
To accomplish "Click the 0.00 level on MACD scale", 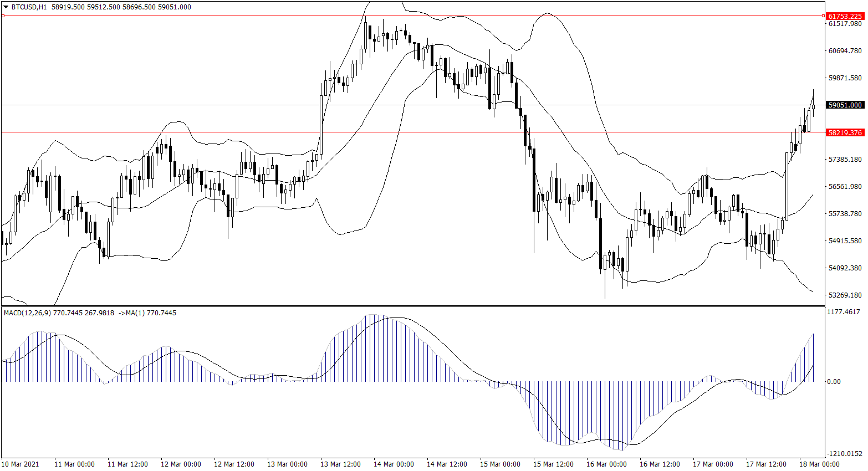I will tap(834, 382).
